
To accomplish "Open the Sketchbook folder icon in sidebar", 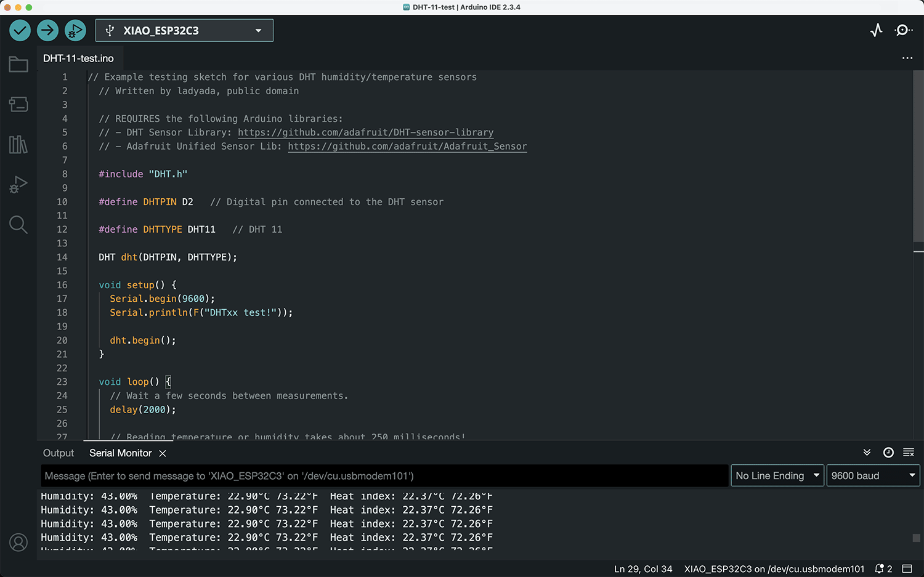I will [18, 64].
